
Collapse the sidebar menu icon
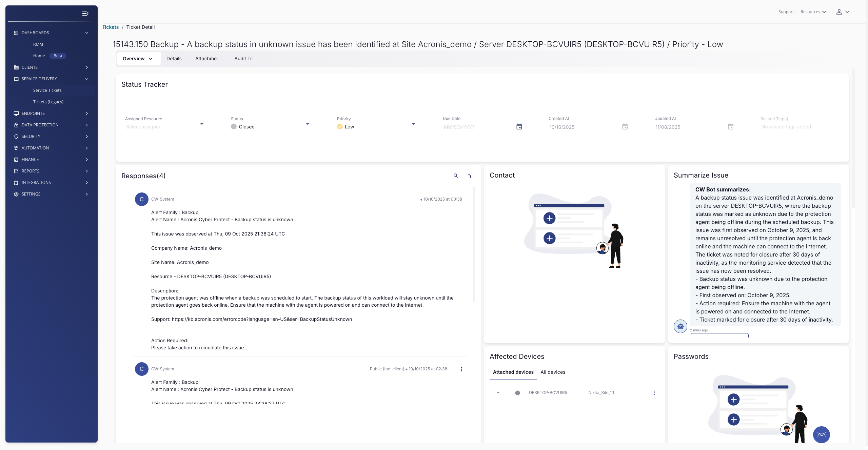[x=85, y=14]
